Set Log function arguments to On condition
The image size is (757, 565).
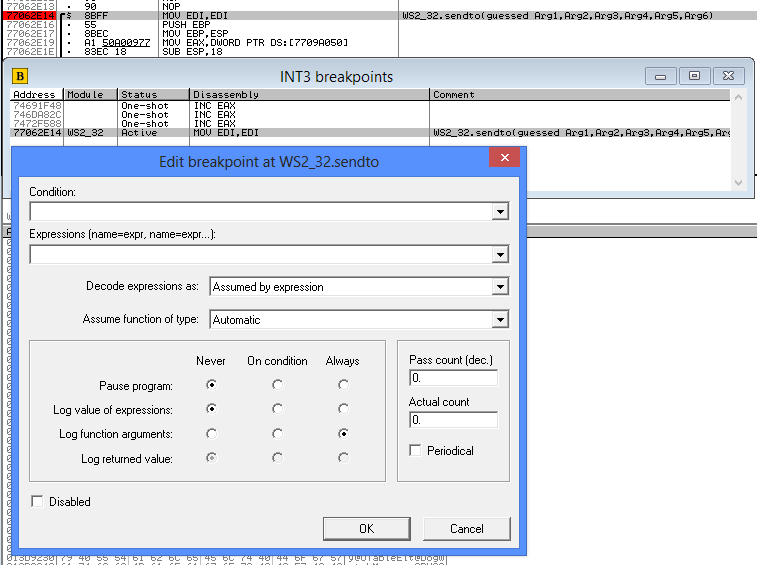tap(277, 434)
